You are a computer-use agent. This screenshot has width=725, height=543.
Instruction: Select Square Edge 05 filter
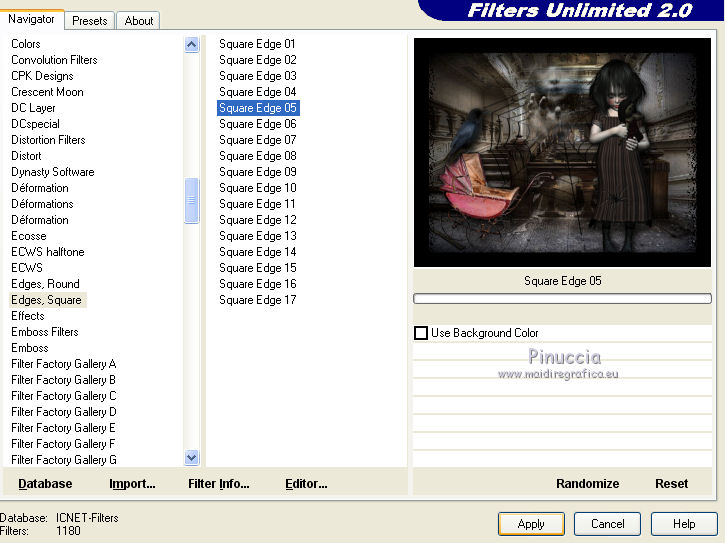pos(258,108)
